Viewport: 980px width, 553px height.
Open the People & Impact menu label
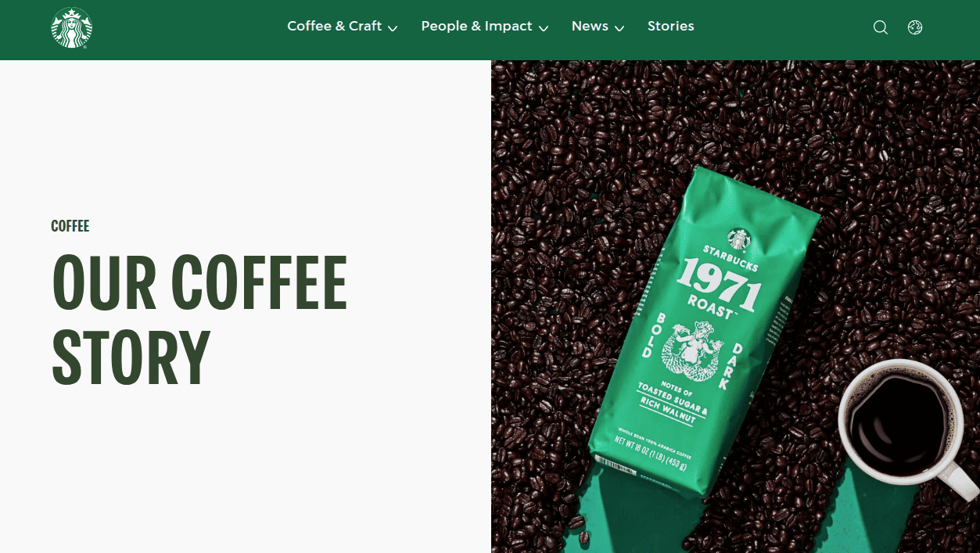click(x=476, y=26)
